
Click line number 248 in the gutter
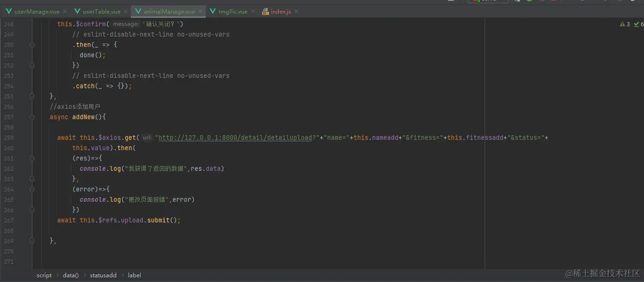pos(8,24)
